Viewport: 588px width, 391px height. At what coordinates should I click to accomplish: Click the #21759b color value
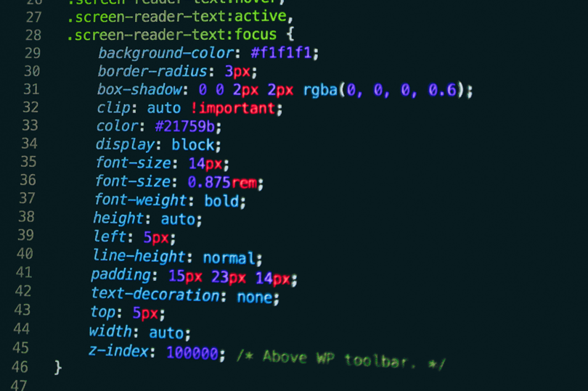pos(185,126)
